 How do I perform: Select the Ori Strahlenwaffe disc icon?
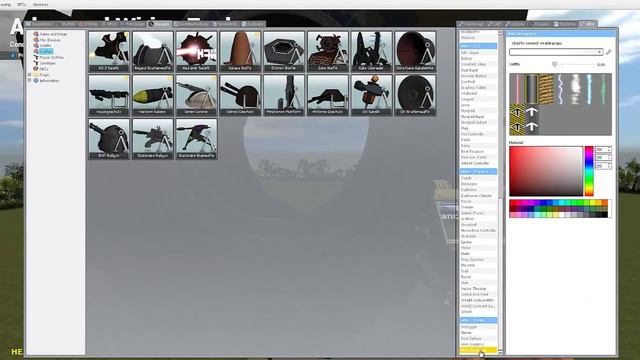pos(415,95)
